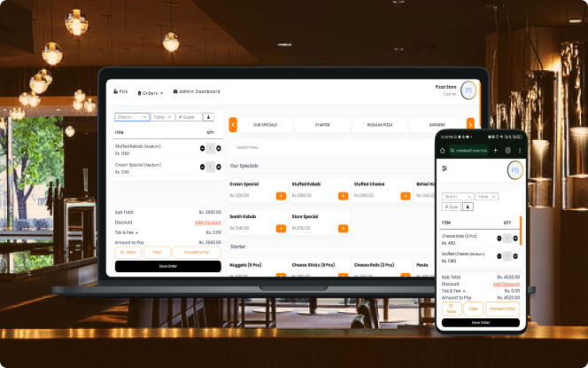Switch to Regular Pizza category tab
The height and width of the screenshot is (368, 588).
[x=379, y=125]
